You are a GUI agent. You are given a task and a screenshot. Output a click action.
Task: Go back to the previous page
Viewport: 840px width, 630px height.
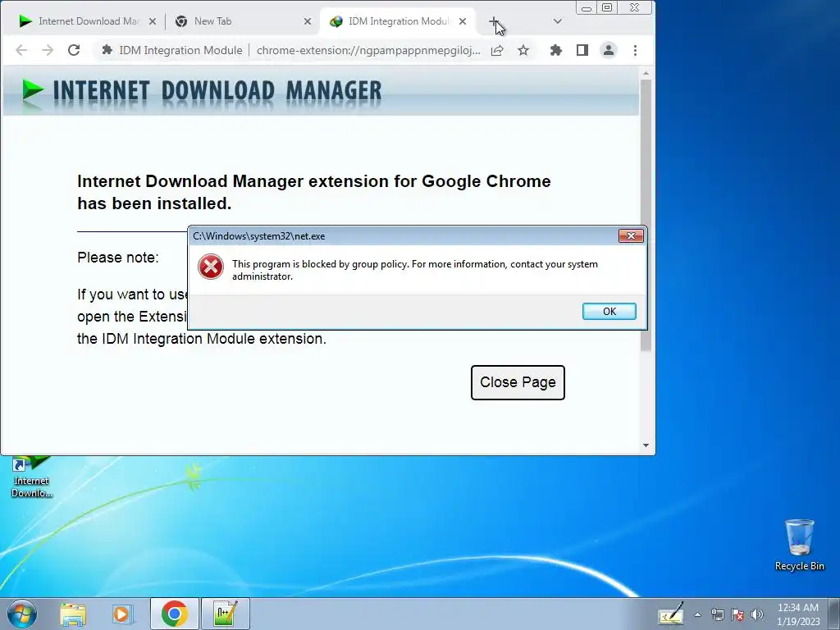pyautogui.click(x=21, y=50)
